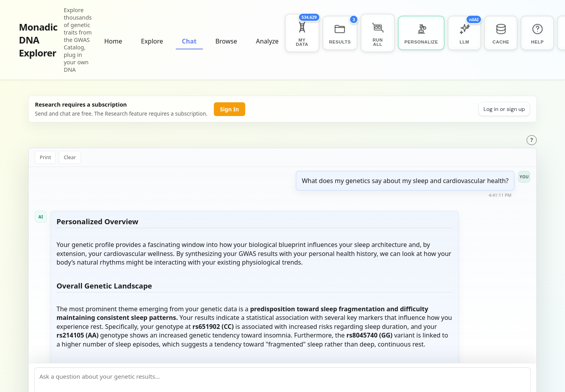The width and height of the screenshot is (565, 392).
Task: Click the rs651902 (CC) genotype text
Action: [213, 327]
